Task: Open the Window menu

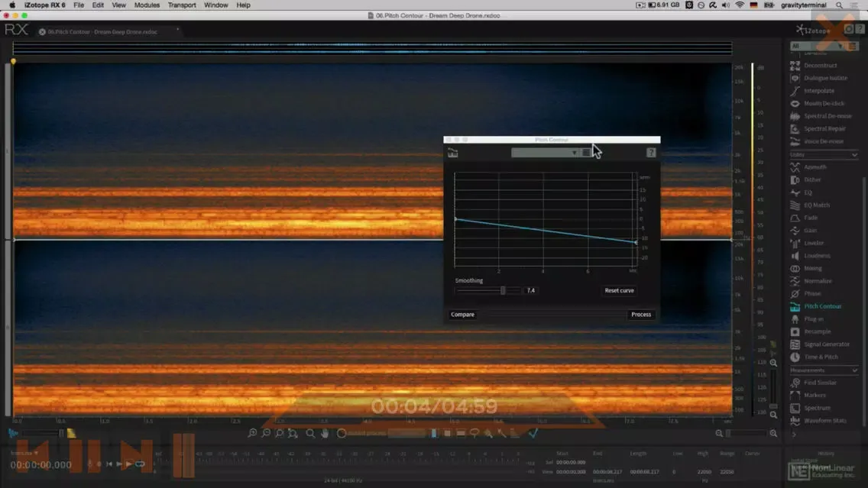Action: click(x=216, y=5)
